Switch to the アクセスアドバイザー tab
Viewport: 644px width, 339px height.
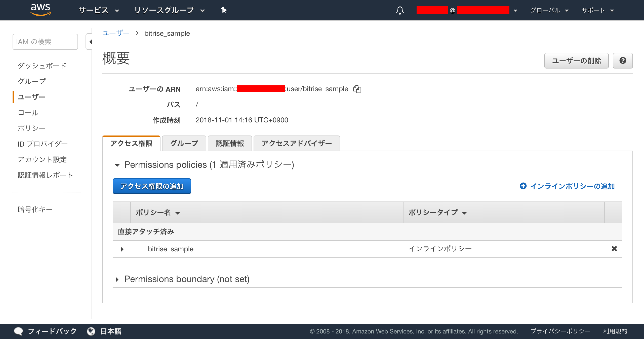pos(297,143)
